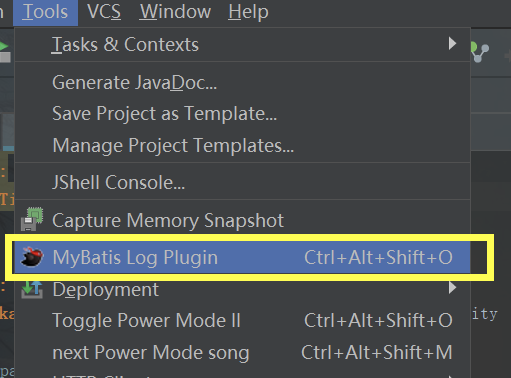The height and width of the screenshot is (378, 511).
Task: Click the VCS branch icon in toolbar
Action: pyautogui.click(x=479, y=52)
